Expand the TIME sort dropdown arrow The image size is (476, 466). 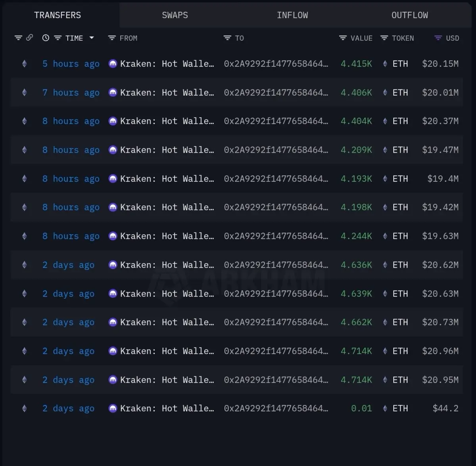point(92,38)
